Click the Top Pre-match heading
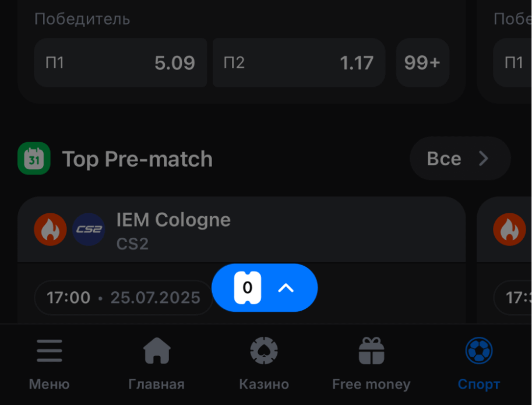This screenshot has height=405, width=532. tap(137, 159)
